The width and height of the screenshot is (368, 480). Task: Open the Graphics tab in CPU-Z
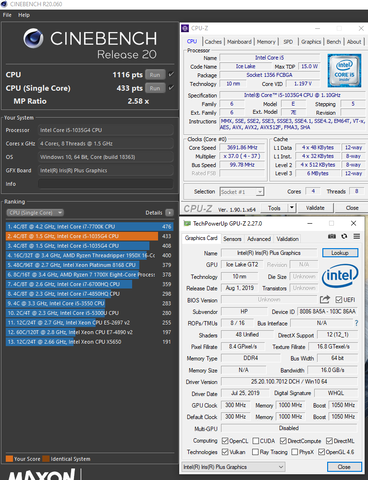[x=311, y=42]
